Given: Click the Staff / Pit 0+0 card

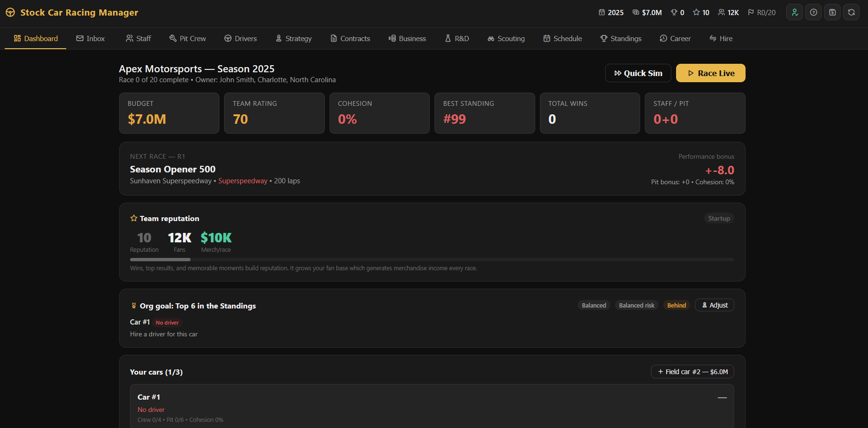Looking at the screenshot, I should [695, 113].
